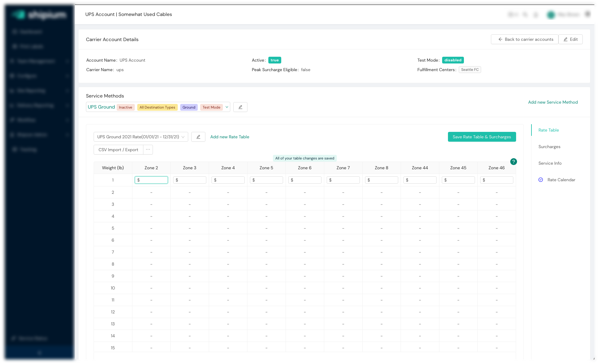The image size is (599, 364).
Task: Open the Service Info tab
Action: point(550,163)
